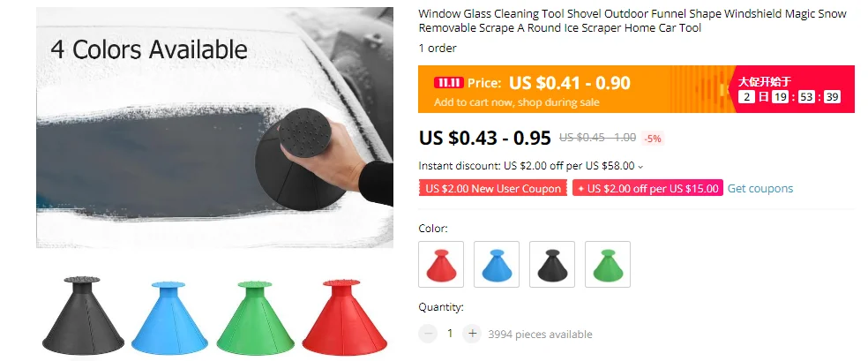Image resolution: width=868 pixels, height=361 pixels.
Task: Click the red funnel scraper picture
Action: coord(344,317)
